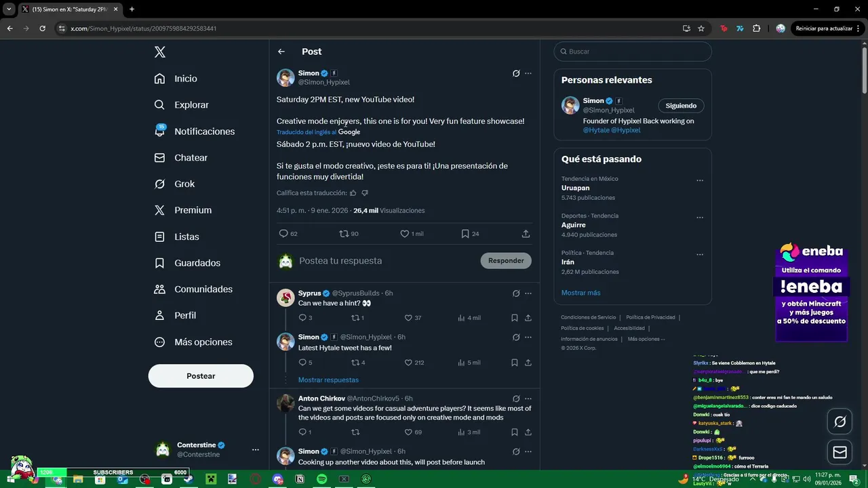Open Listas in the sidebar
This screenshot has width=868, height=488.
pyautogui.click(x=176, y=237)
